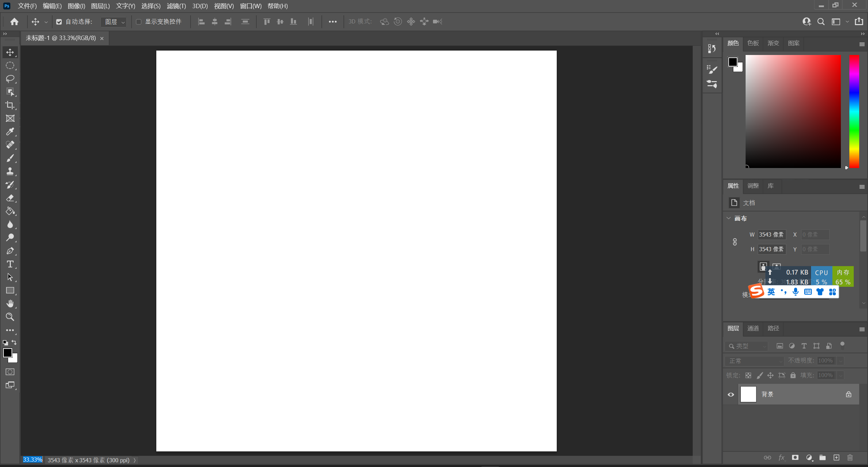
Task: Select the Crop tool
Action: 10,105
